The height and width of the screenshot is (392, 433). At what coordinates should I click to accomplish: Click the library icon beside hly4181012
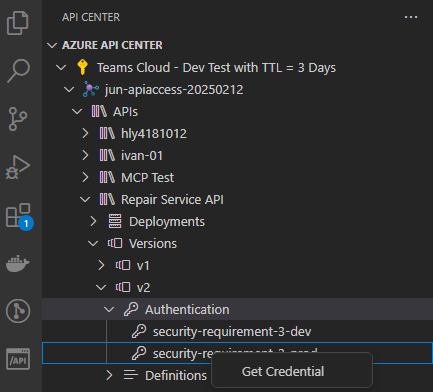coord(107,133)
